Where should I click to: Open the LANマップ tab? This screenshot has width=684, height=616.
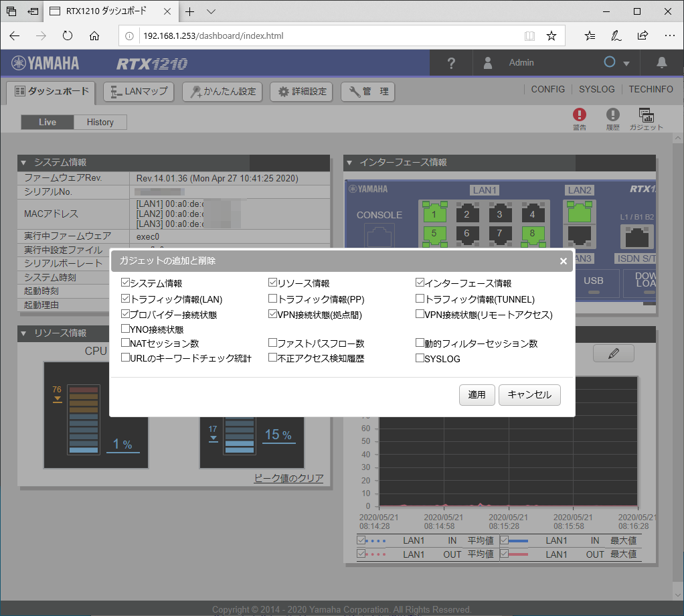point(139,92)
